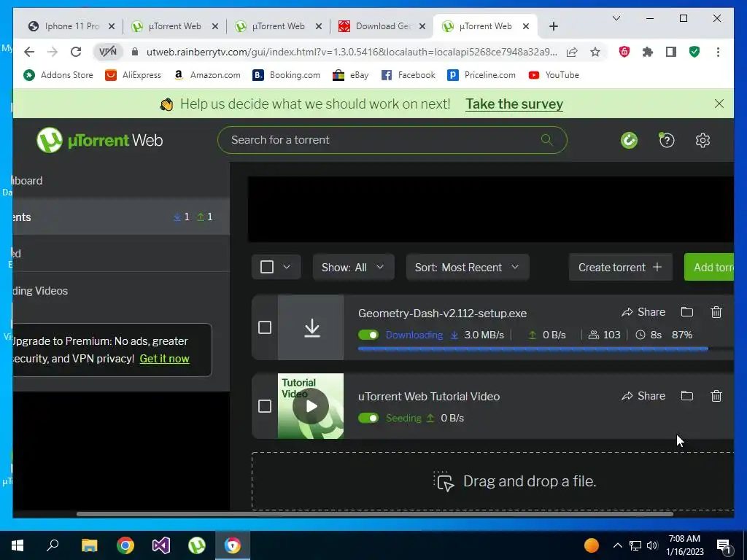Dismiss the survey banner
747x560 pixels.
719,104
